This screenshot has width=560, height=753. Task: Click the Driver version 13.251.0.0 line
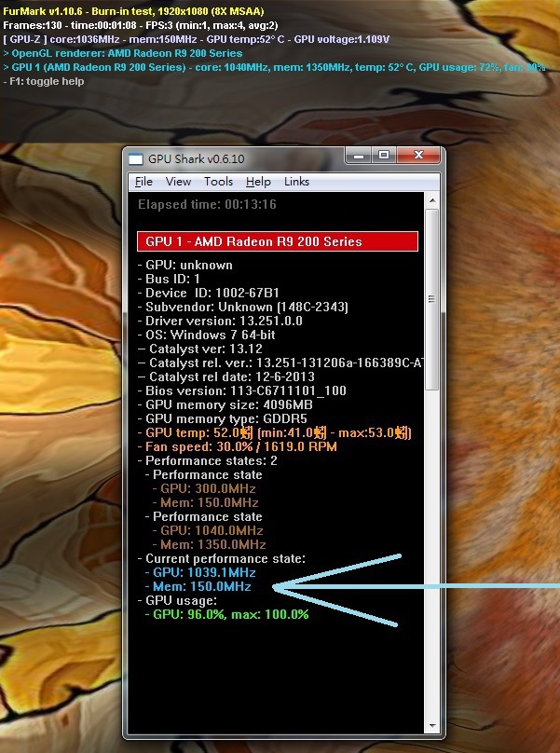point(220,321)
